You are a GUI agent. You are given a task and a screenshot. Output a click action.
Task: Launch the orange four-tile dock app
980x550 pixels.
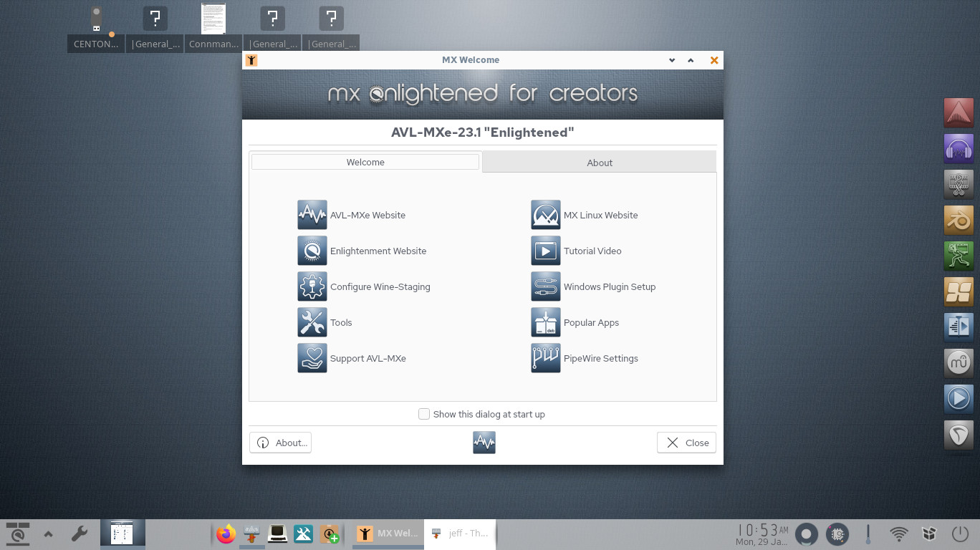click(x=959, y=292)
